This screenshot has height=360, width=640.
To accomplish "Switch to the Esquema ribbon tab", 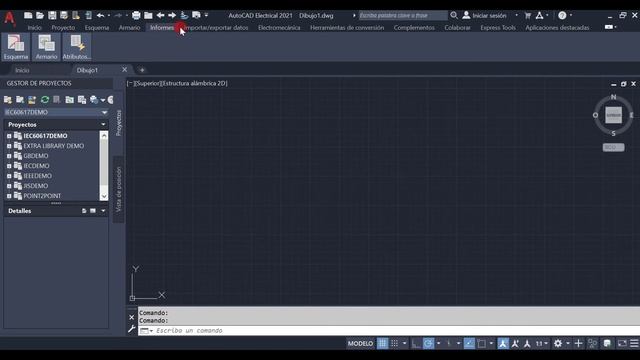I will click(97, 28).
